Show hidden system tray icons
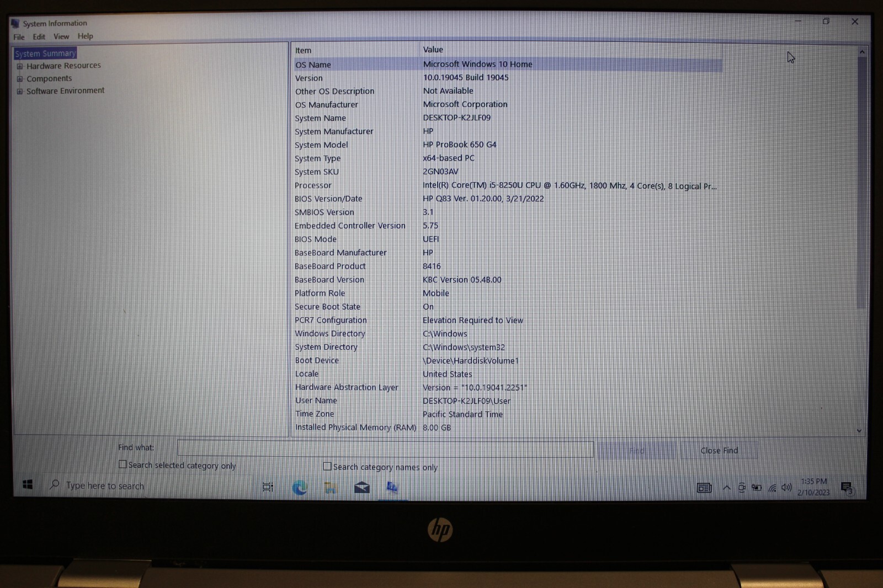 click(x=727, y=488)
